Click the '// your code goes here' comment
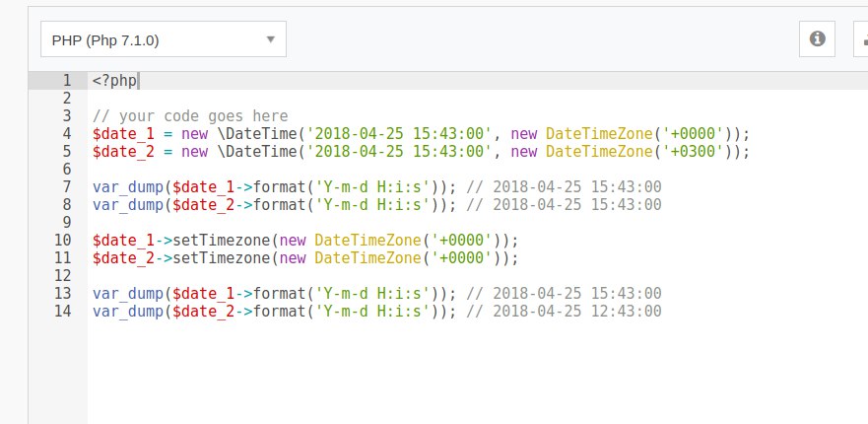The height and width of the screenshot is (424, 868). pos(190,116)
